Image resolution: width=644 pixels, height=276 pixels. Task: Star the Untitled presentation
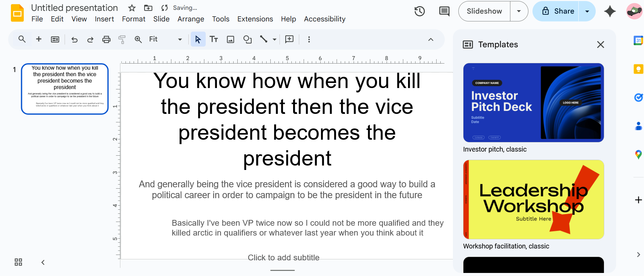point(132,8)
